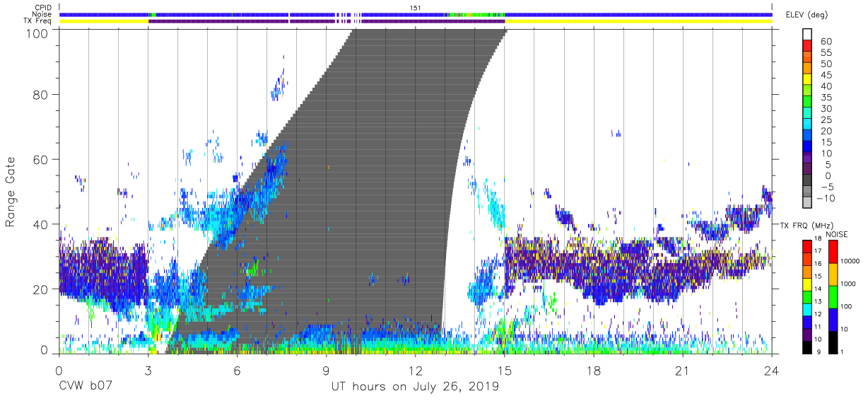The image size is (868, 401).
Task: Click the 6 tick on the UT hours axis
Action: coord(237,371)
